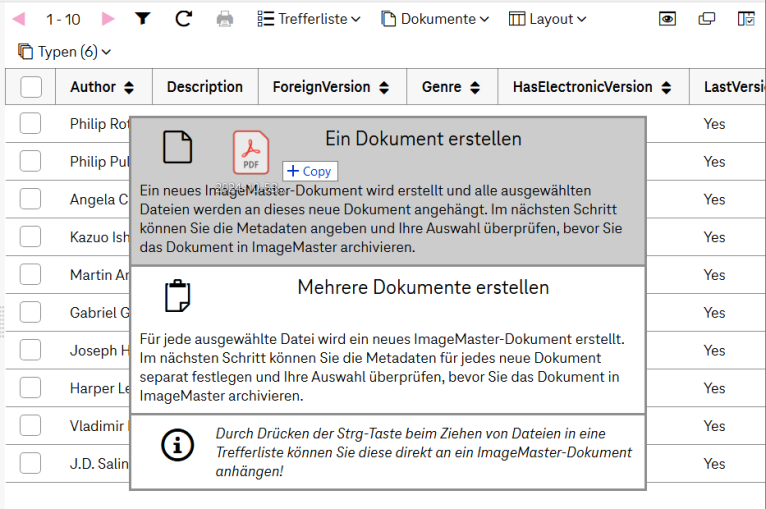Click the LastVersion column header

pyautogui.click(x=728, y=87)
